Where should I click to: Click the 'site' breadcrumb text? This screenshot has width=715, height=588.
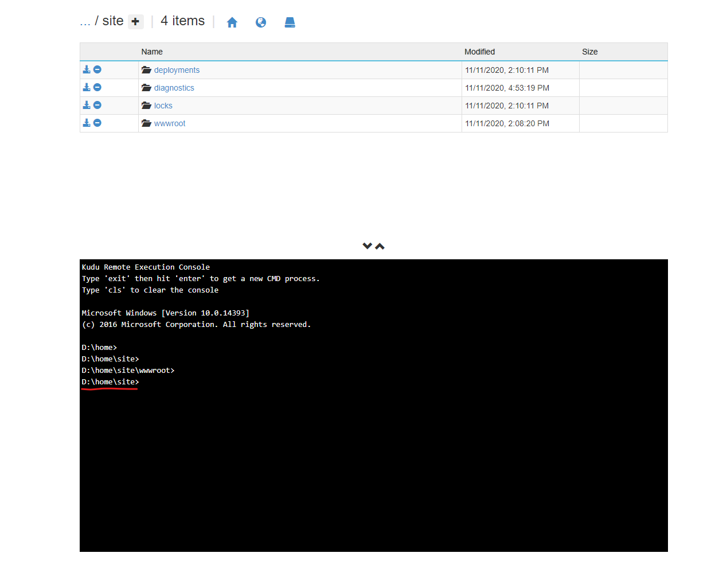[x=113, y=21]
